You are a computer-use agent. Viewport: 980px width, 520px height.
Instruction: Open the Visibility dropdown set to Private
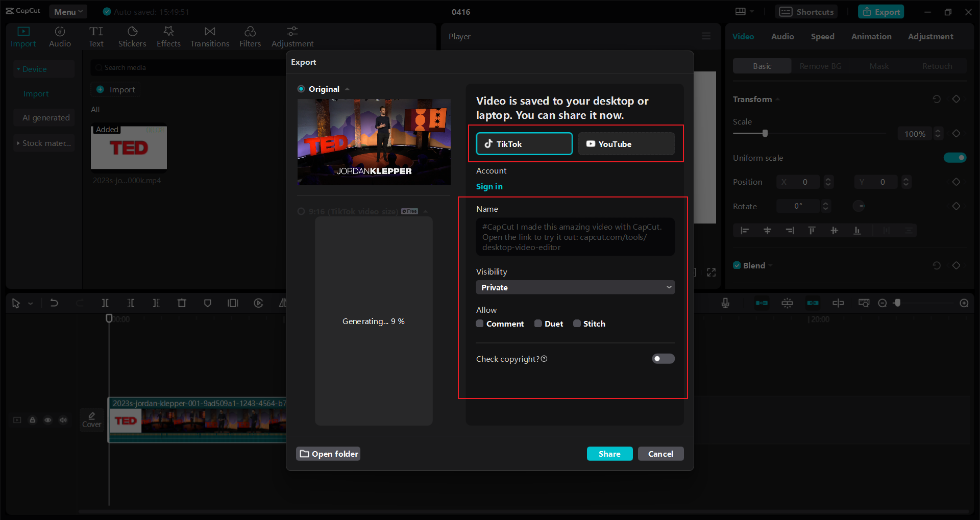[x=575, y=287]
